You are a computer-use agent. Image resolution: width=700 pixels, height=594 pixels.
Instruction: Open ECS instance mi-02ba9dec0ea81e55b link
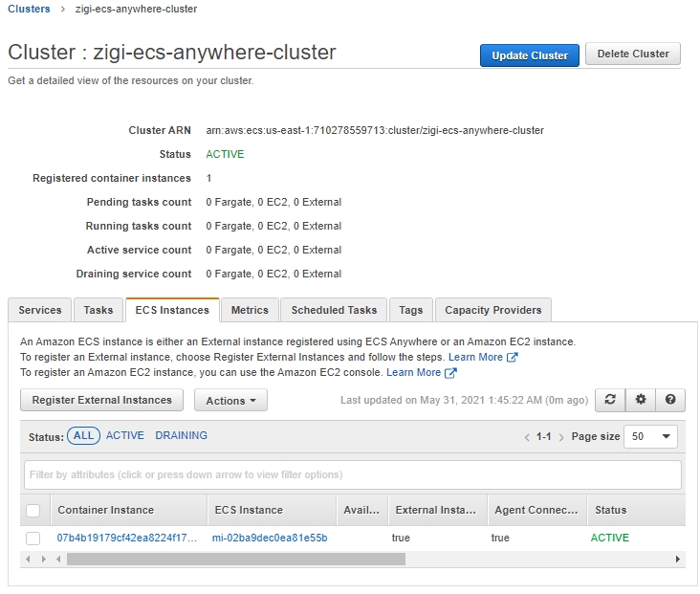tap(270, 538)
